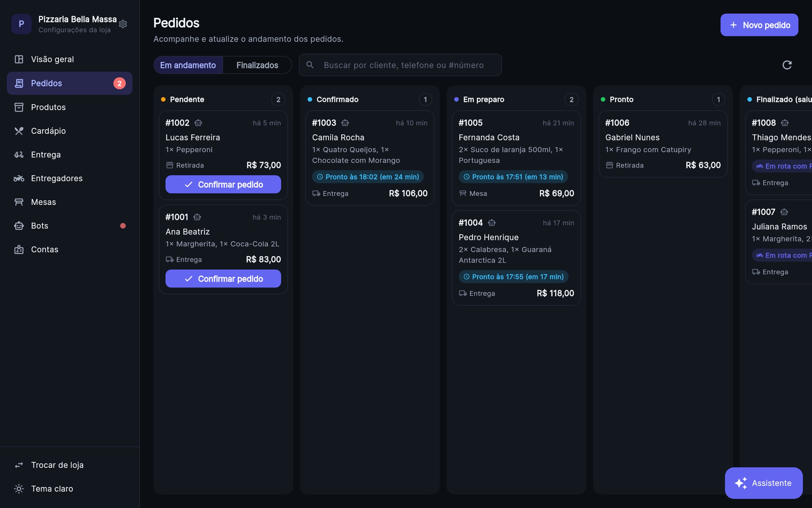This screenshot has height=508, width=812.
Task: Click the bot icon on order #1007
Action: [784, 212]
